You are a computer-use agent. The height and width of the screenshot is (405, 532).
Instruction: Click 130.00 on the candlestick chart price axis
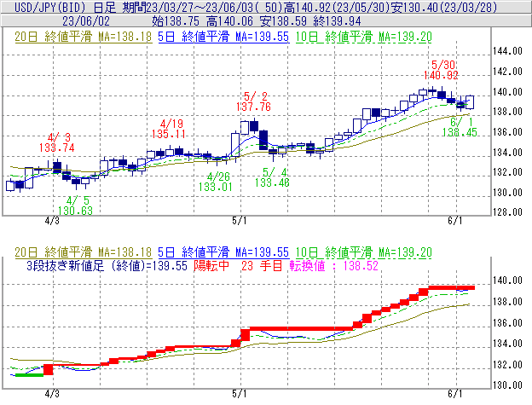coord(507,193)
